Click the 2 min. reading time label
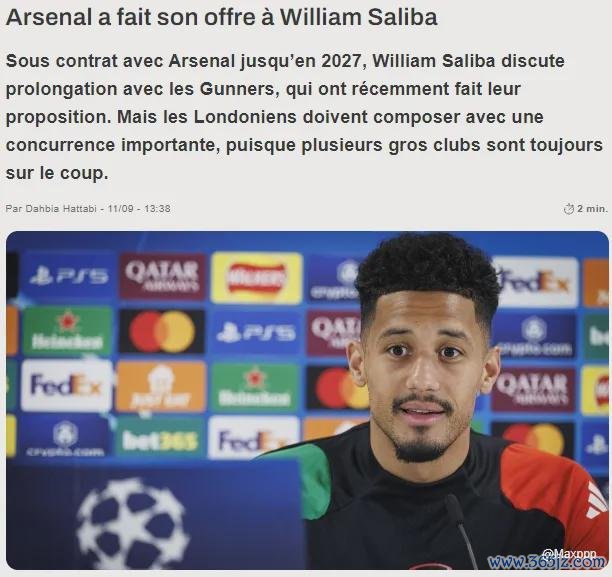This screenshot has height=577, width=612. coord(592,209)
